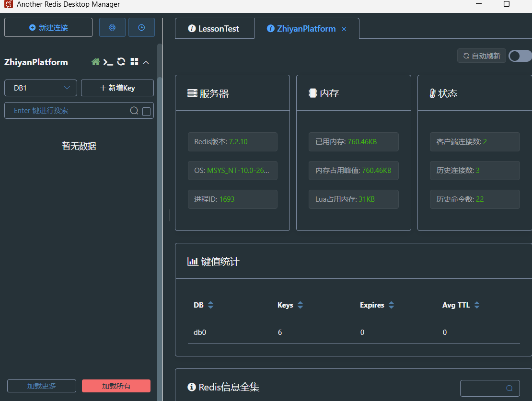The height and width of the screenshot is (401, 532).
Task: Click the home icon beside ZhiyanPlatform
Action: click(x=96, y=62)
